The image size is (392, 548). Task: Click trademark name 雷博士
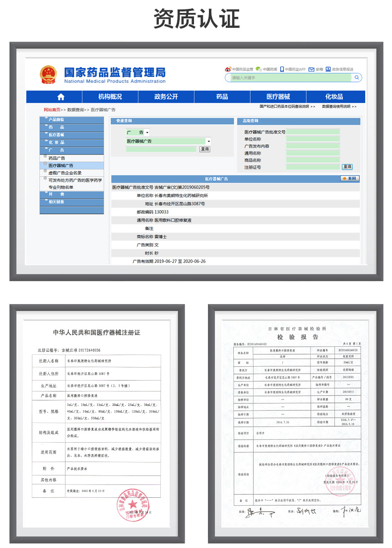[x=161, y=237]
